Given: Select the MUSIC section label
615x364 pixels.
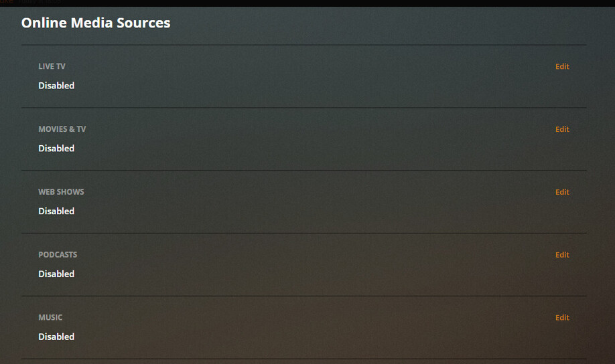Looking at the screenshot, I should (x=50, y=317).
